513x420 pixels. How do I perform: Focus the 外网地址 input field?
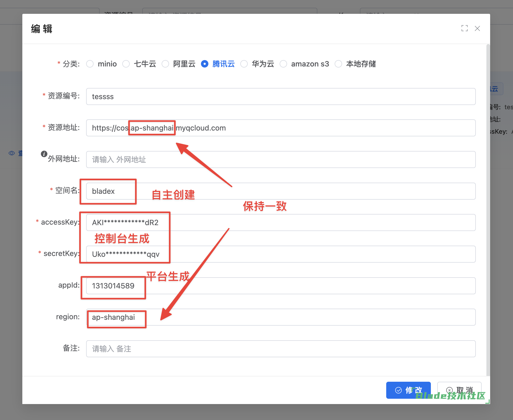click(x=281, y=159)
